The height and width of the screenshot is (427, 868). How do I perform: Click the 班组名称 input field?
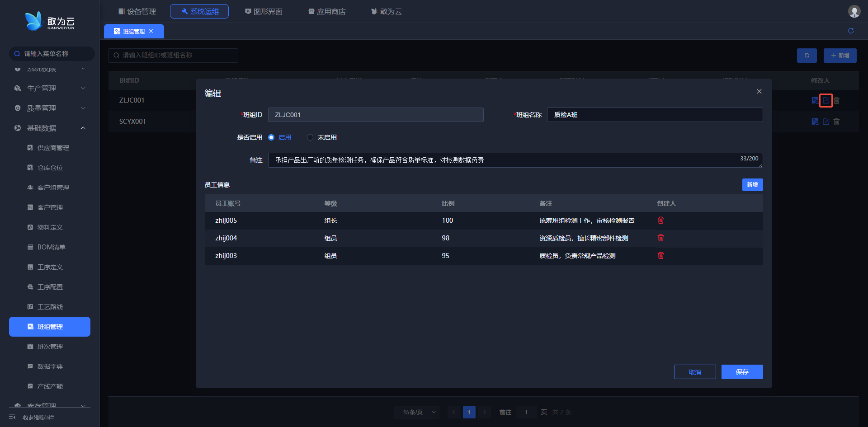pyautogui.click(x=654, y=115)
